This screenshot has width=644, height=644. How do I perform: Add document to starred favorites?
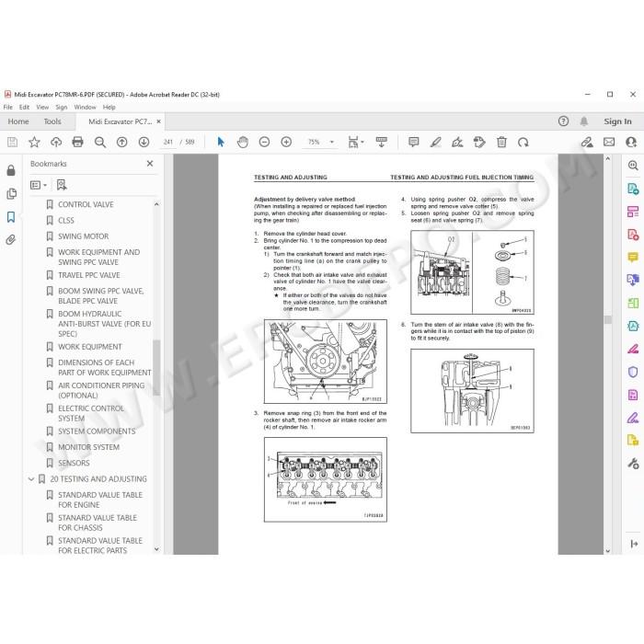(34, 142)
